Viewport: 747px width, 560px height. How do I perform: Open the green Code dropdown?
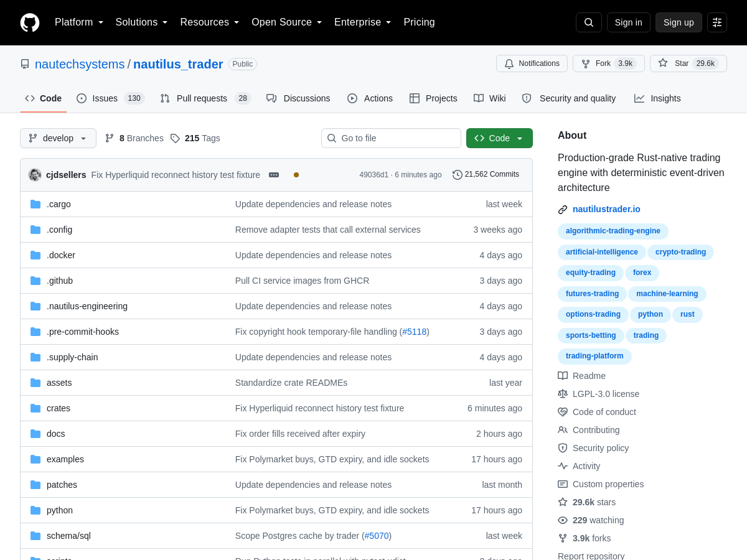click(x=499, y=138)
